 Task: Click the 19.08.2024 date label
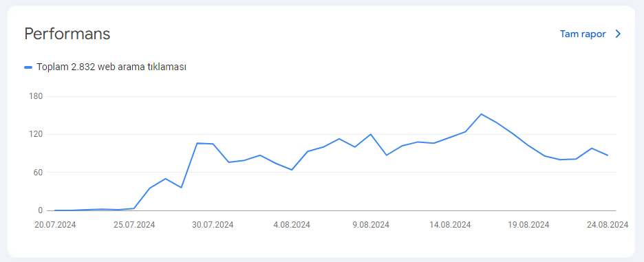[x=528, y=225]
